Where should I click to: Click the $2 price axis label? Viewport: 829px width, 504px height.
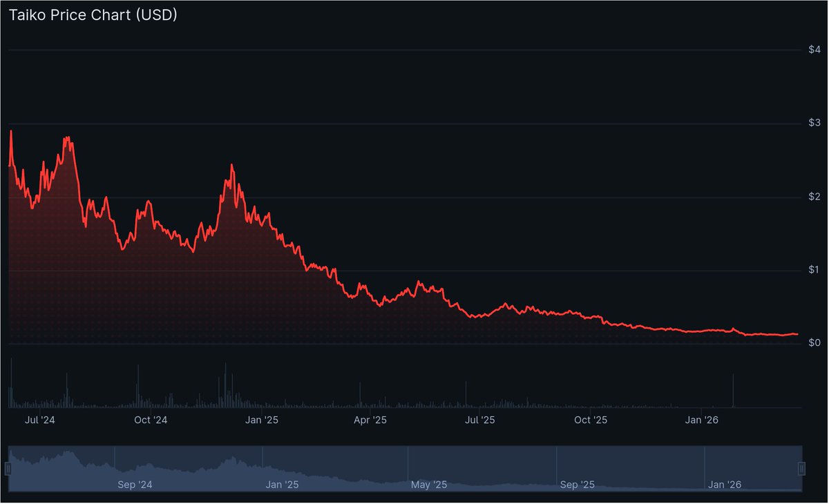coord(814,197)
